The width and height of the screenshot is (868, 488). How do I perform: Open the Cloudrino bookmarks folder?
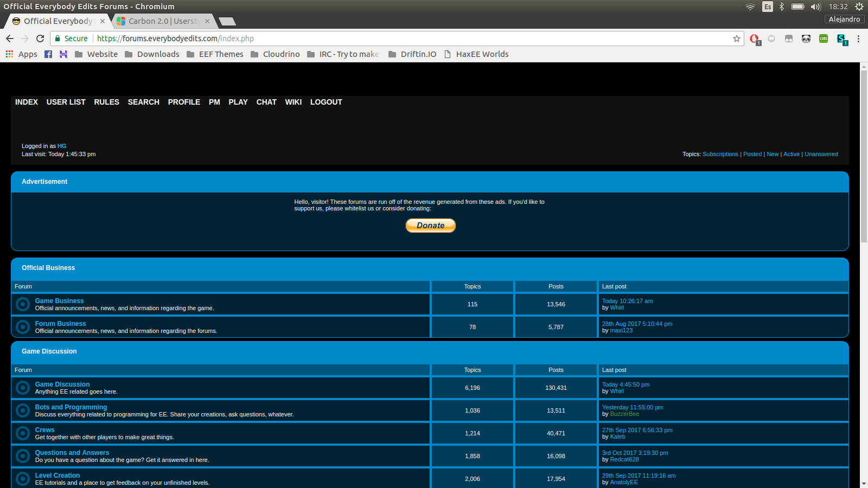[x=275, y=54]
